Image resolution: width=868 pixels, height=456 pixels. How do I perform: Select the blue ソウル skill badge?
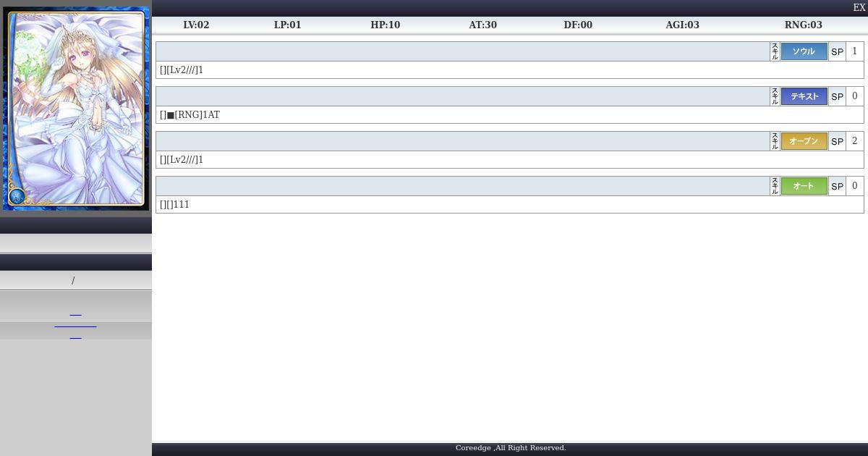[x=804, y=51]
